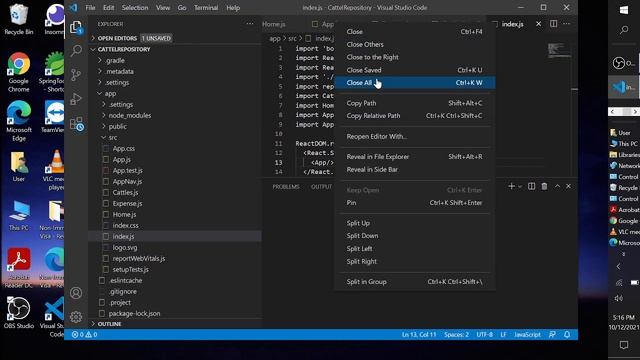Viewport: 640px width, 360px height.
Task: Click the editor minimap preview
Action: [559, 51]
